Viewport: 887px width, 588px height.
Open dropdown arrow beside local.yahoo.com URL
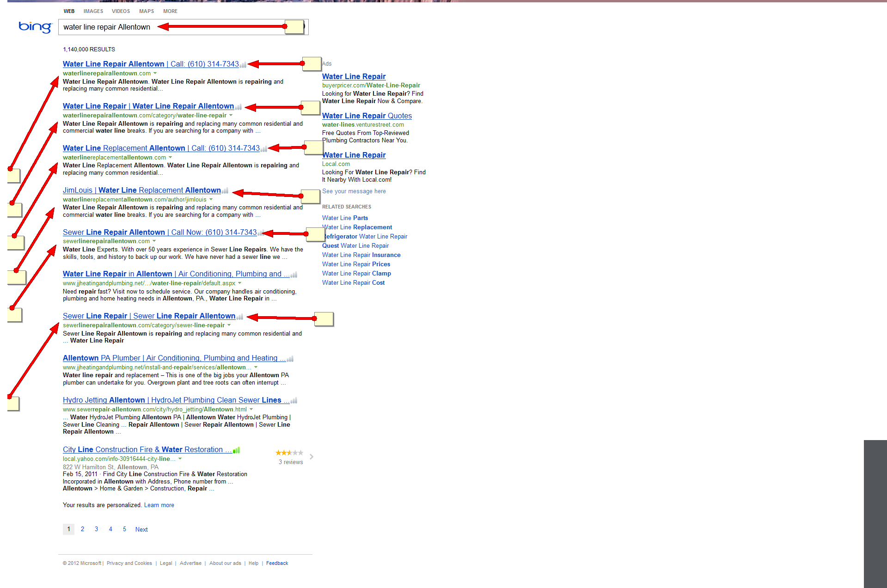180,459
